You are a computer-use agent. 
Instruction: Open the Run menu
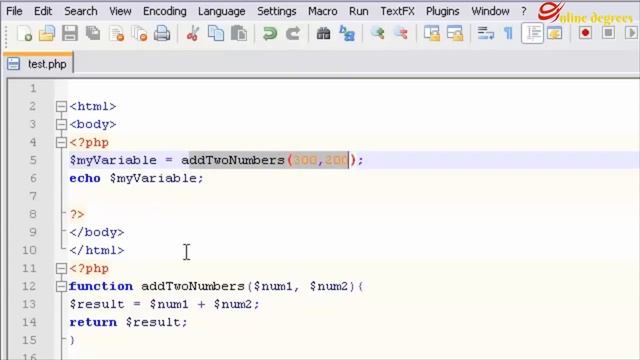pos(359,11)
